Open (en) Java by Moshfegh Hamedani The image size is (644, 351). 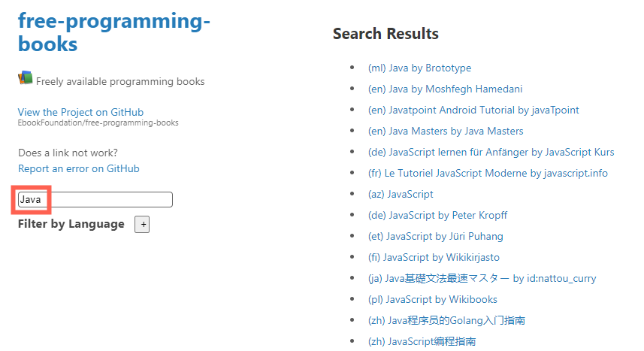click(x=445, y=89)
